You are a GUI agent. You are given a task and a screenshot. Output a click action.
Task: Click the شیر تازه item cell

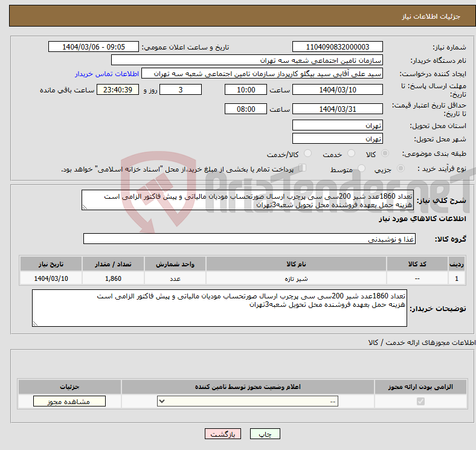coord(296,278)
